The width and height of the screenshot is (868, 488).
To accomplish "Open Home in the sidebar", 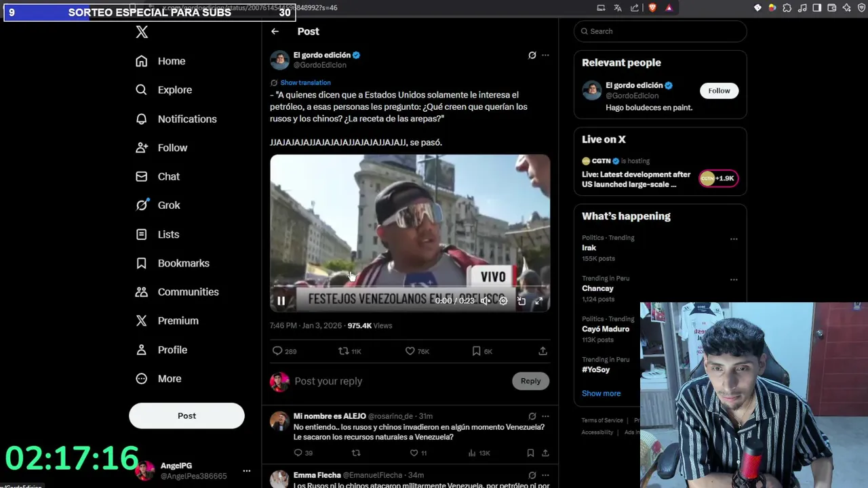I will pyautogui.click(x=160, y=61).
